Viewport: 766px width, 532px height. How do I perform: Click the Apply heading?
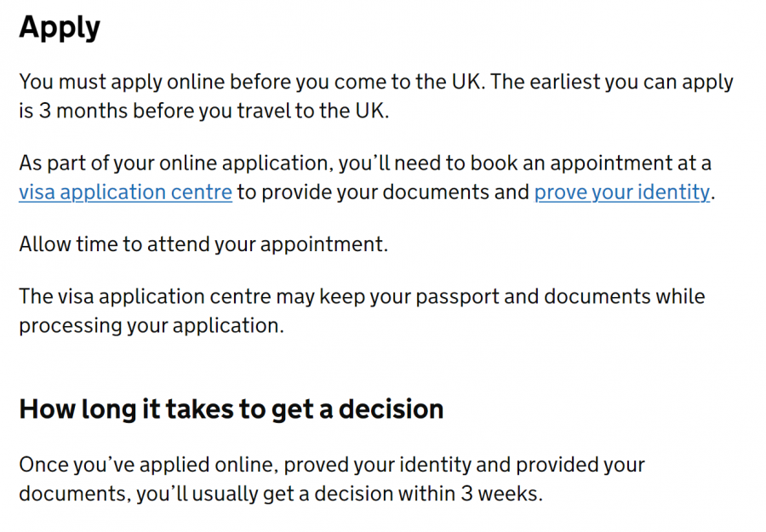click(60, 27)
